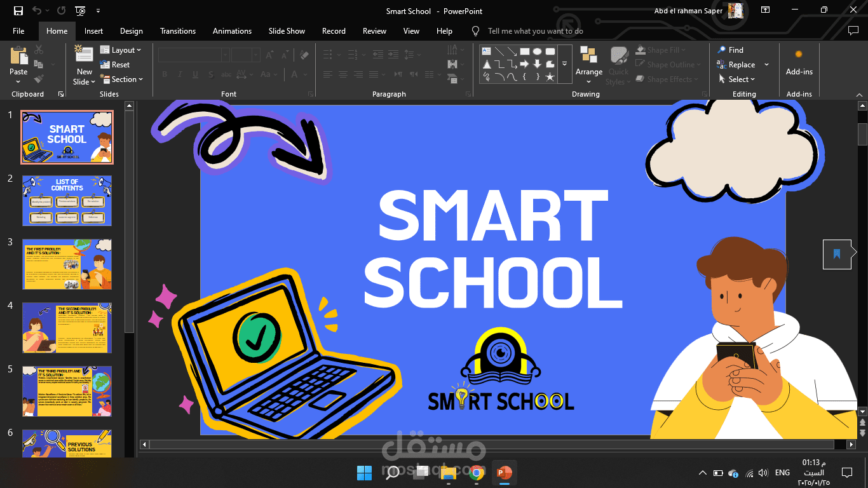
Task: Switch to the Transitions tab
Action: click(179, 30)
